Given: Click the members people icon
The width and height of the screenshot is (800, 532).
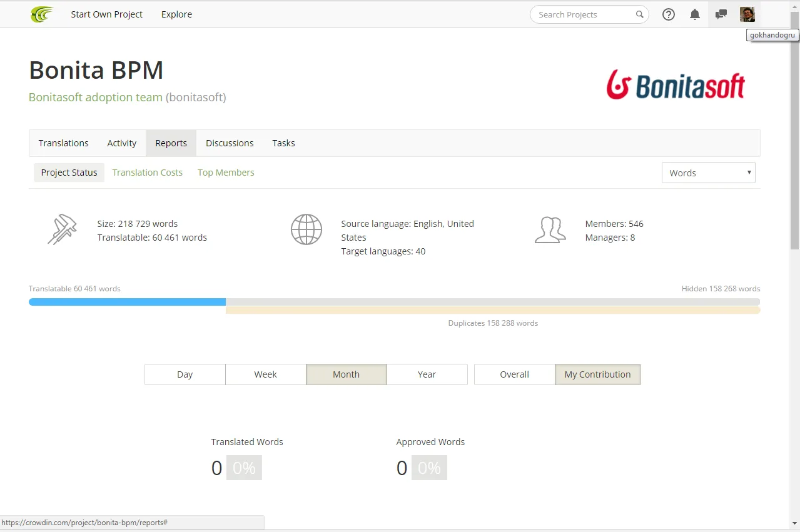Looking at the screenshot, I should 550,229.
